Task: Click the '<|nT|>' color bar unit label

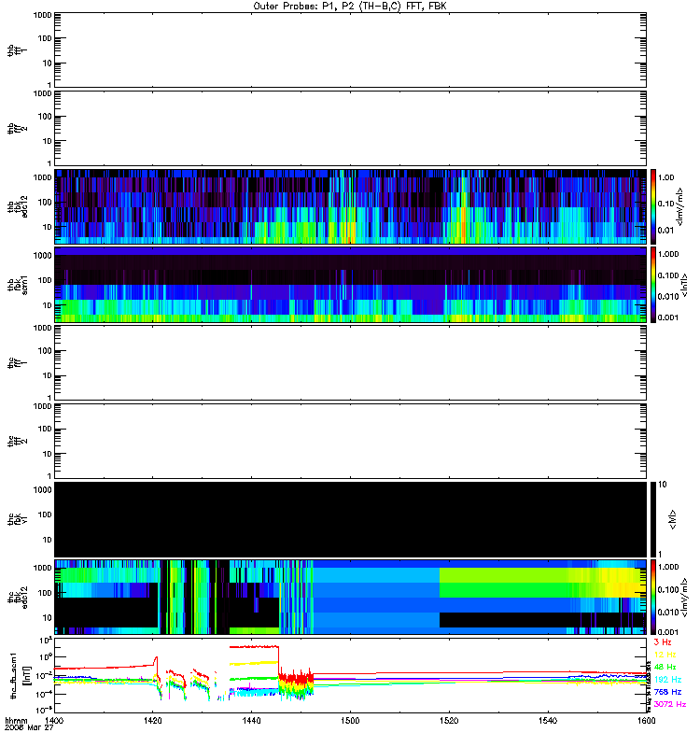Action: [684, 285]
